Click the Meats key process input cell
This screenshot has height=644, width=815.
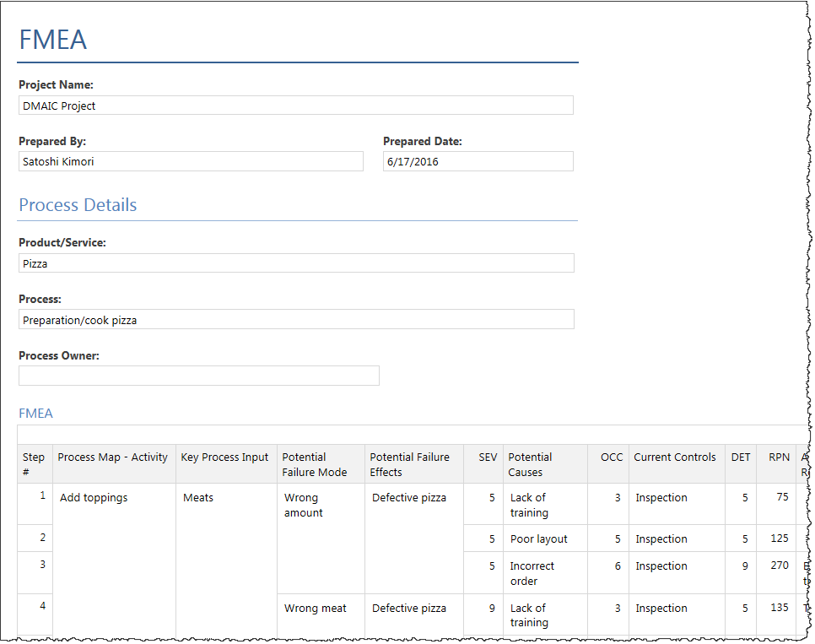[198, 498]
